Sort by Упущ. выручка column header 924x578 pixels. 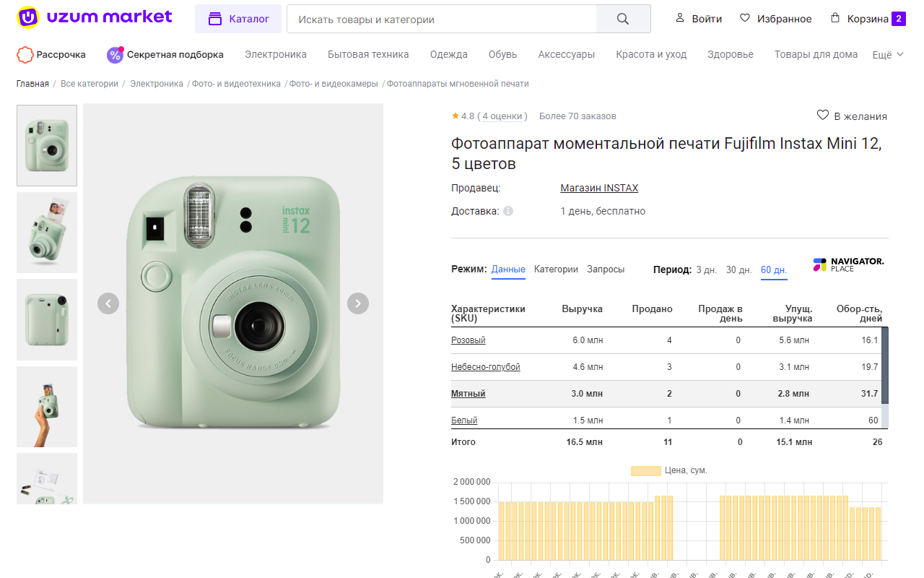pos(792,314)
